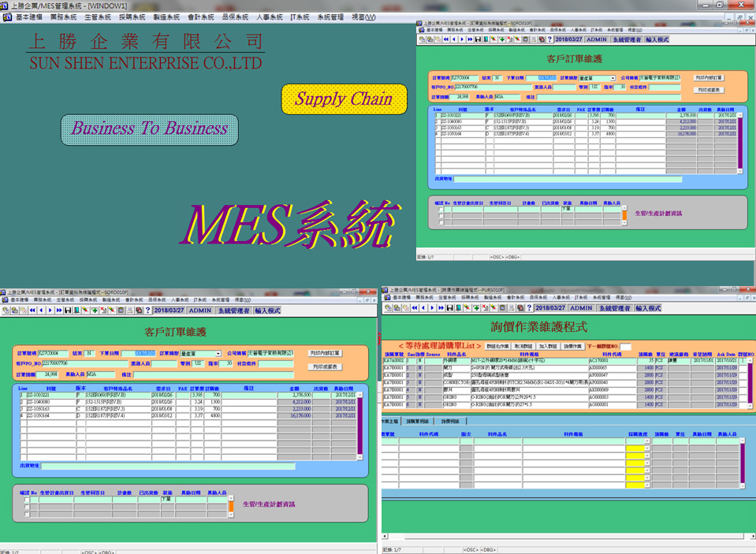Click horizontal scrollbar of 詢價作業 window
Image resolution: width=756 pixels, height=554 pixels.
pos(568,536)
